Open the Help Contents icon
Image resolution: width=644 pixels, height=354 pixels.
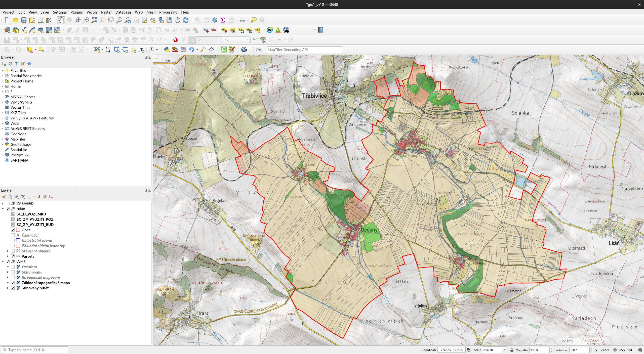click(320, 30)
